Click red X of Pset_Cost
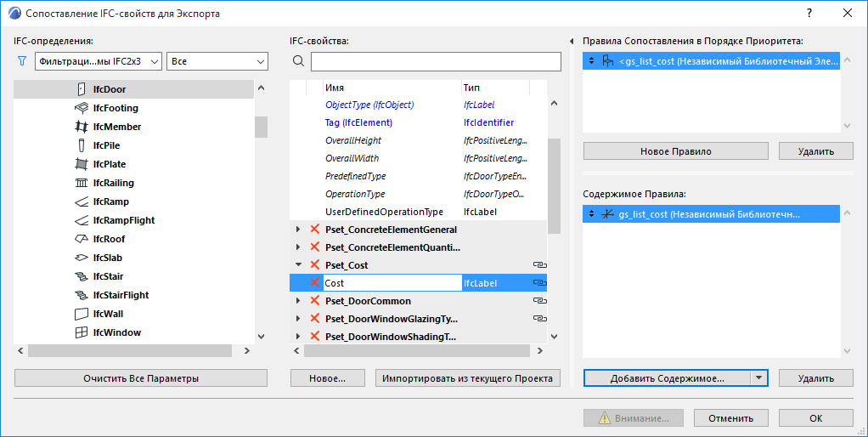 (315, 264)
